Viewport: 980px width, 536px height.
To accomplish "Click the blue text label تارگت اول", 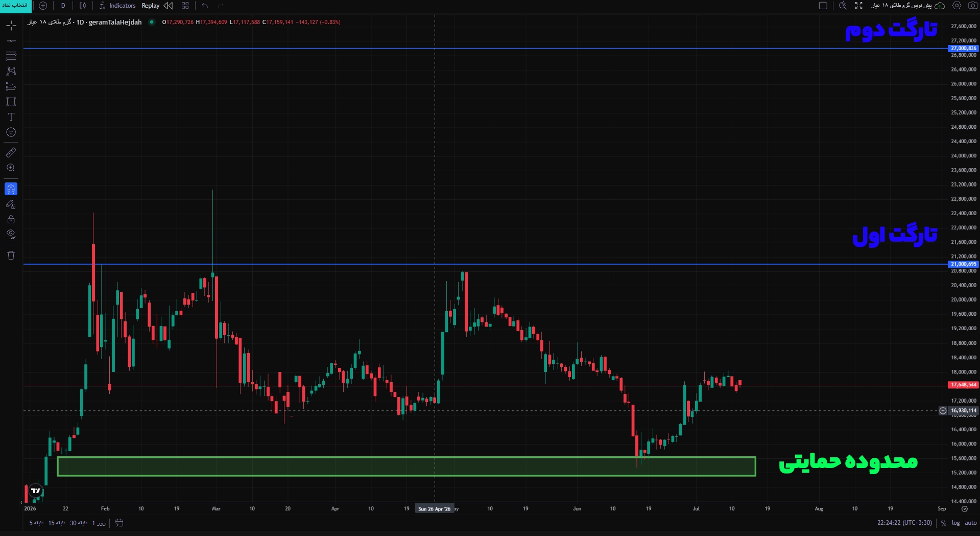I will pos(895,236).
